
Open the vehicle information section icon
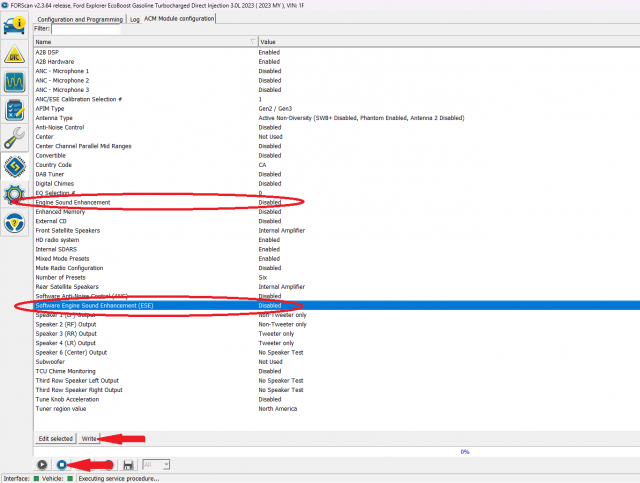(15, 25)
